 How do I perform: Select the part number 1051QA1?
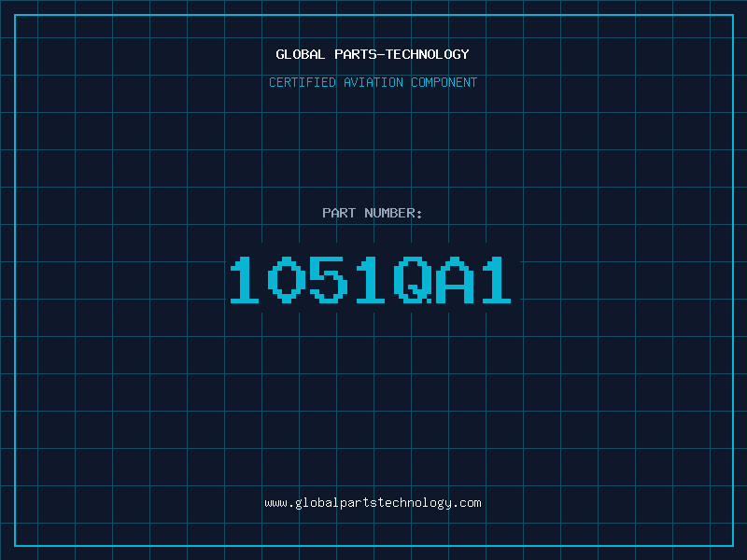point(371,279)
